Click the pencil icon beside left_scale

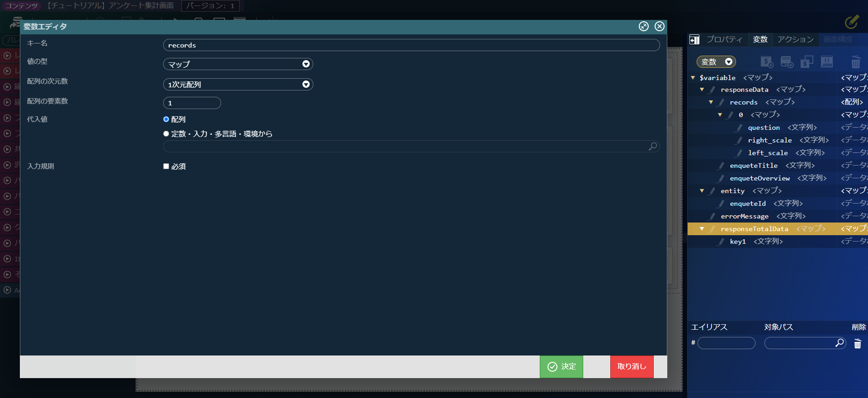tap(740, 153)
